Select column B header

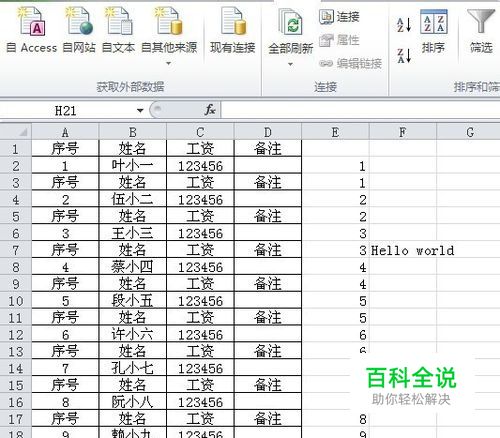[133, 132]
